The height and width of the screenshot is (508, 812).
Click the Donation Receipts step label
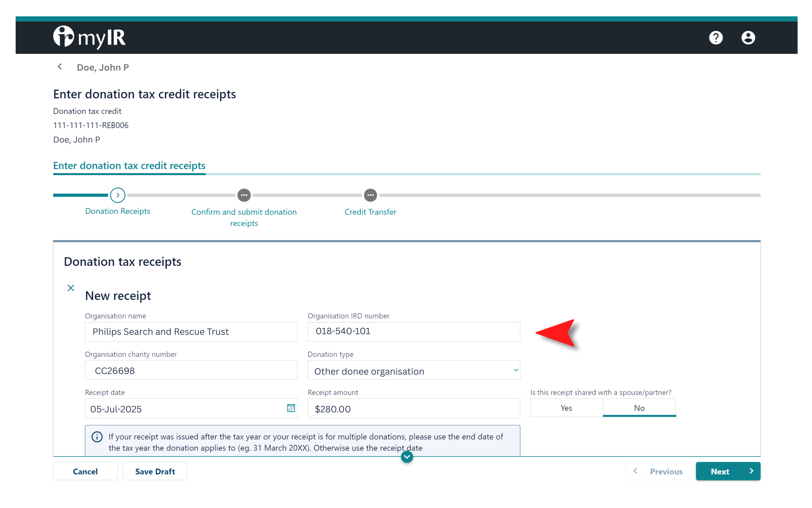pos(118,211)
